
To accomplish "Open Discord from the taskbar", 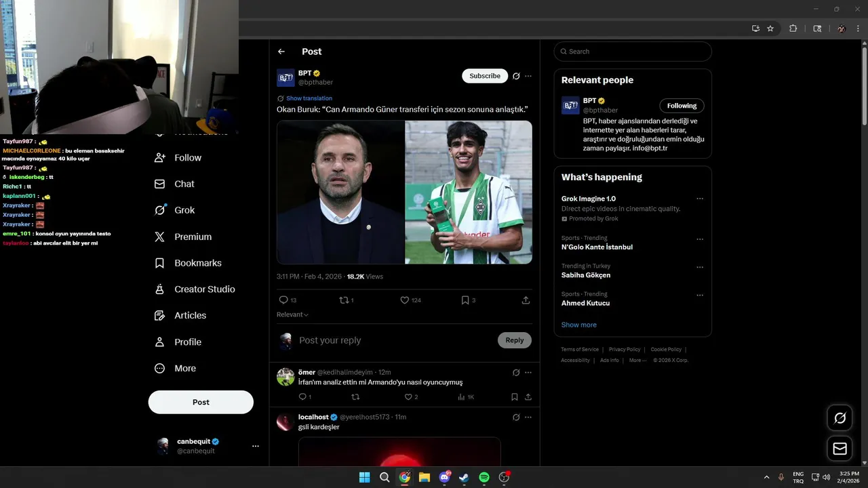I will point(444,477).
